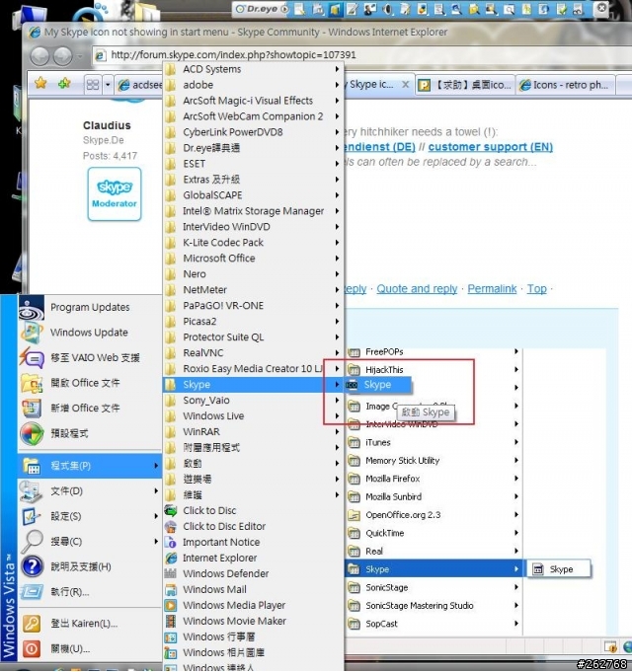Image resolution: width=632 pixels, height=672 pixels.
Task: Click the speaker icon on Dr.eye toolbar
Action: pos(388,9)
